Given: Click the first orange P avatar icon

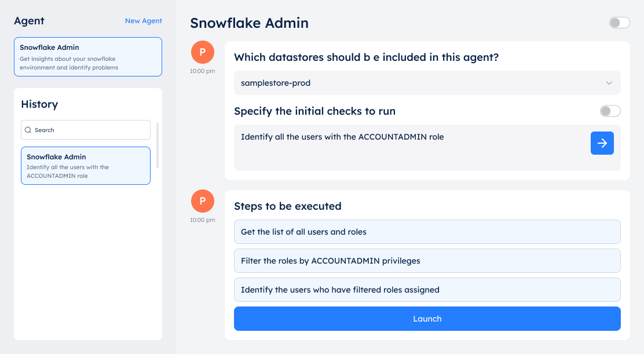Looking at the screenshot, I should (x=202, y=52).
